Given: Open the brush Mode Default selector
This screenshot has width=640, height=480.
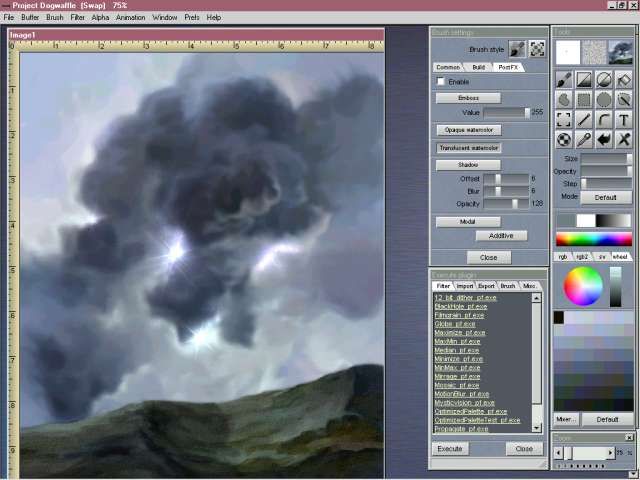Looking at the screenshot, I should click(x=606, y=197).
